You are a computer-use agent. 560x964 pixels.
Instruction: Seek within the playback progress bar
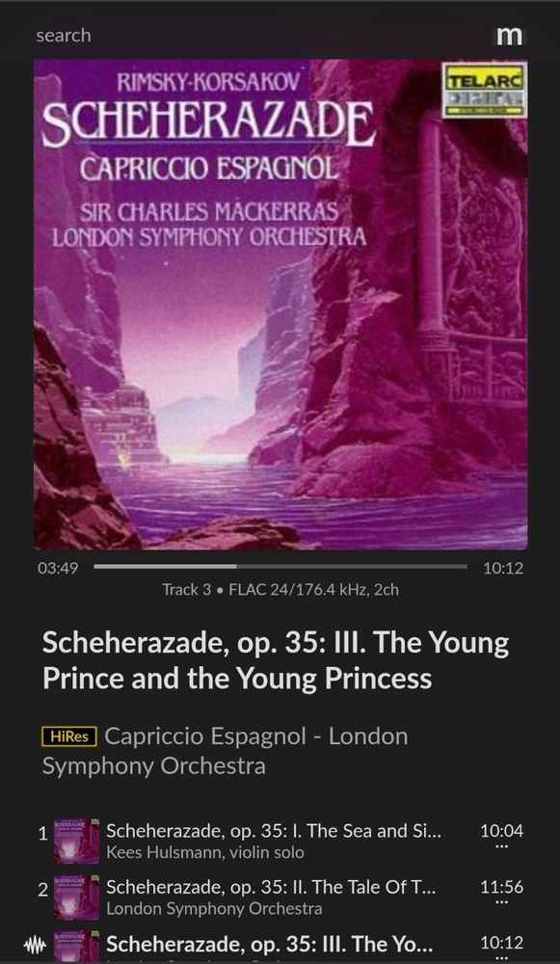(x=280, y=567)
